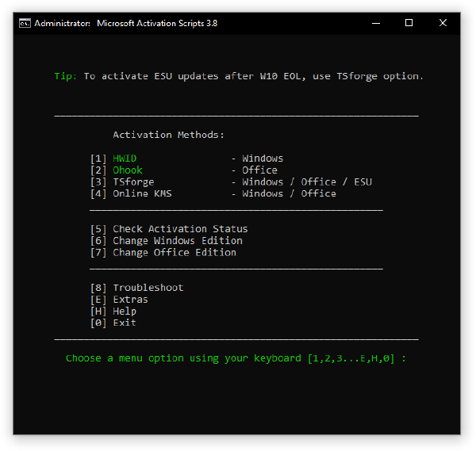
Task: Minimize the Microsoft Activation Scripts window
Action: [376, 23]
